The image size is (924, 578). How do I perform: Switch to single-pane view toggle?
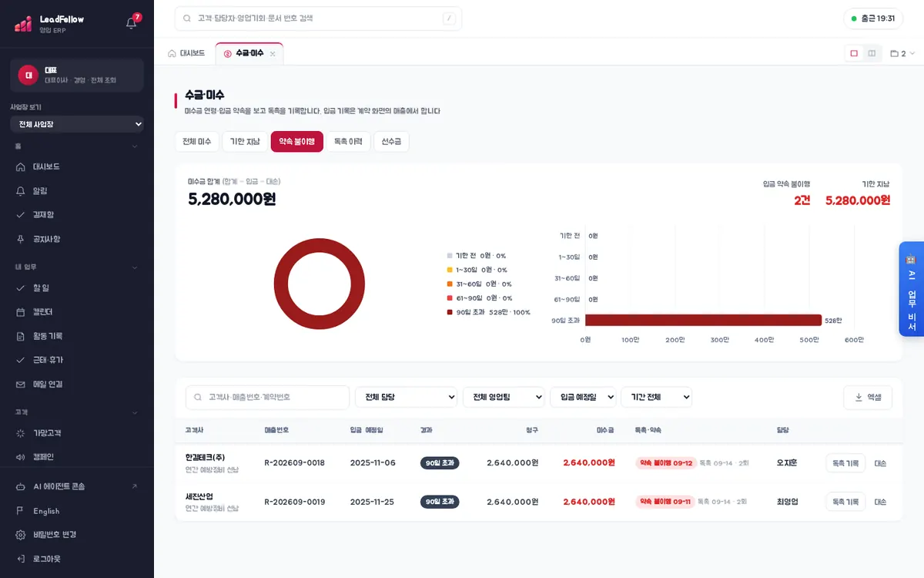tap(854, 53)
